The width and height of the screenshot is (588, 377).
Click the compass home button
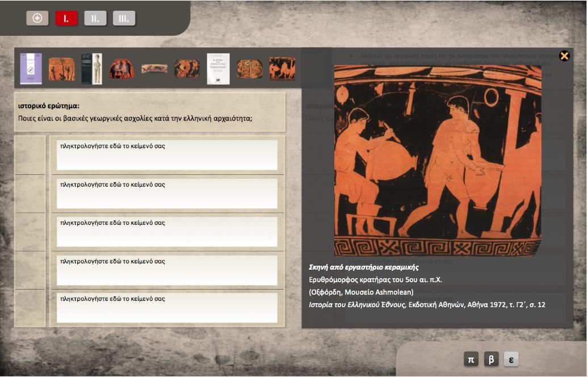click(x=37, y=18)
